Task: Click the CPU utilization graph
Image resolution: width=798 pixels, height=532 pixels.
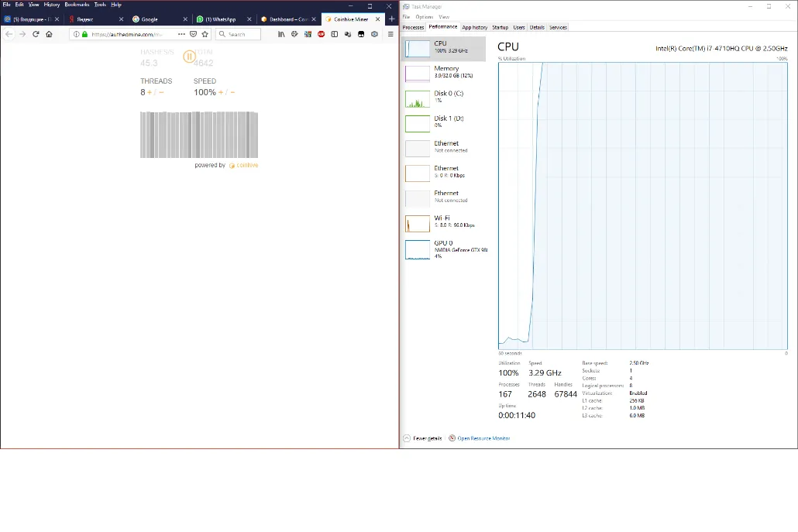Action: coord(643,206)
